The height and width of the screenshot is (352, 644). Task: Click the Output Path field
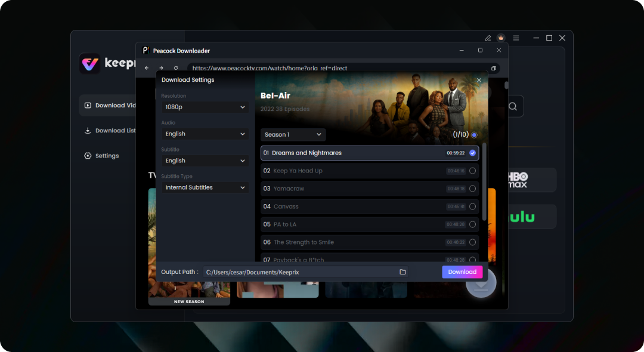pyautogui.click(x=305, y=272)
